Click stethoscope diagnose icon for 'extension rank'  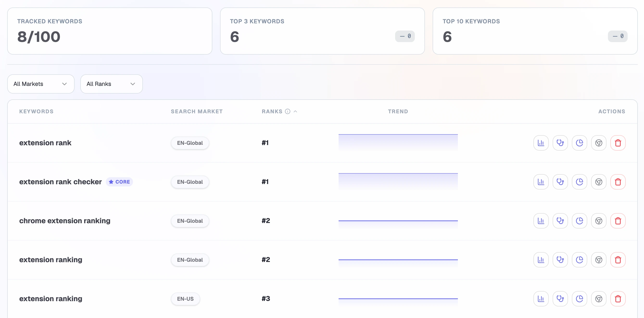[560, 143]
